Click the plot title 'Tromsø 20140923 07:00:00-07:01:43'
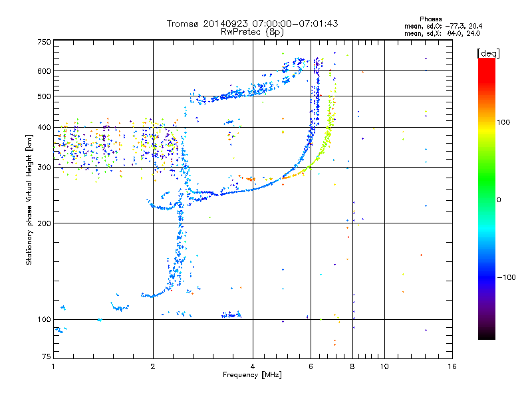The height and width of the screenshot is (399, 532). pyautogui.click(x=252, y=23)
